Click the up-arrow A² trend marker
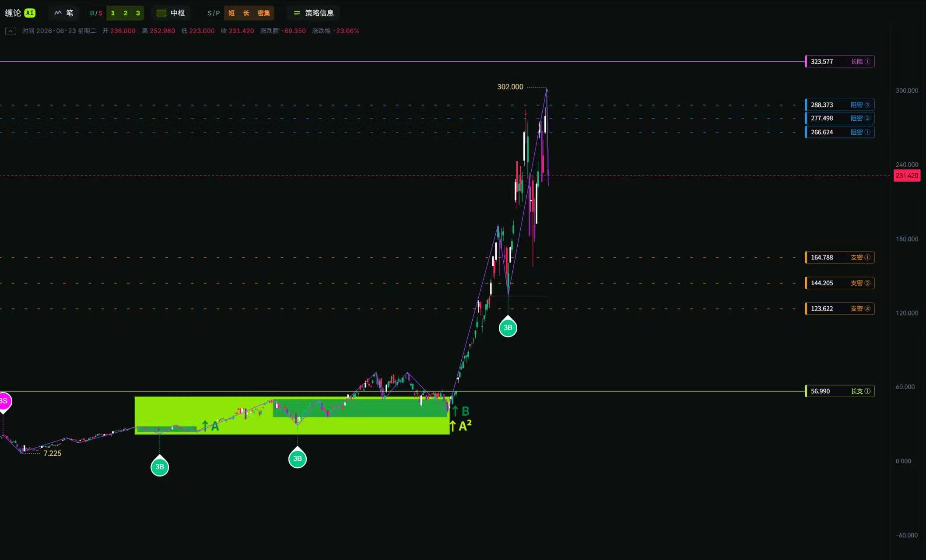 (461, 425)
